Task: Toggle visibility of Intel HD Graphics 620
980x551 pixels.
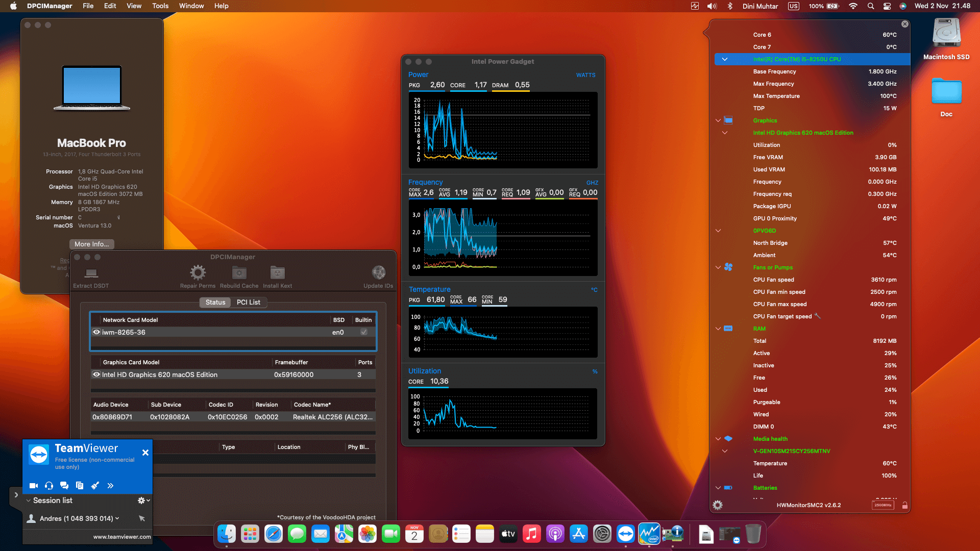Action: tap(96, 374)
